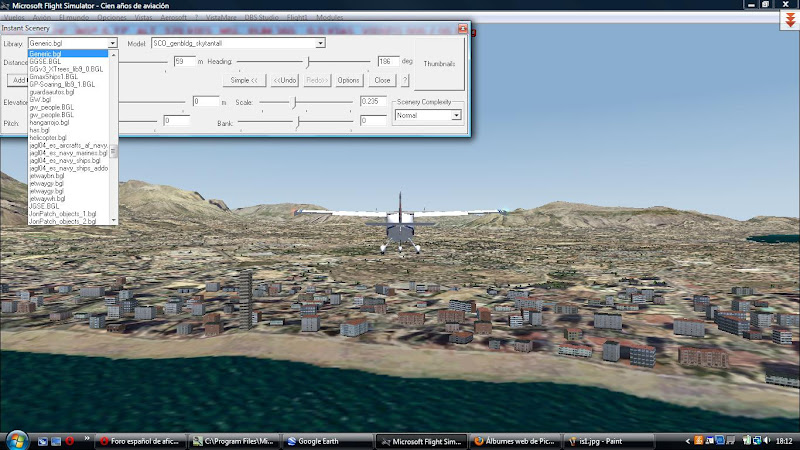Switch to is1.jpg Paint taskbar item

tap(609, 441)
